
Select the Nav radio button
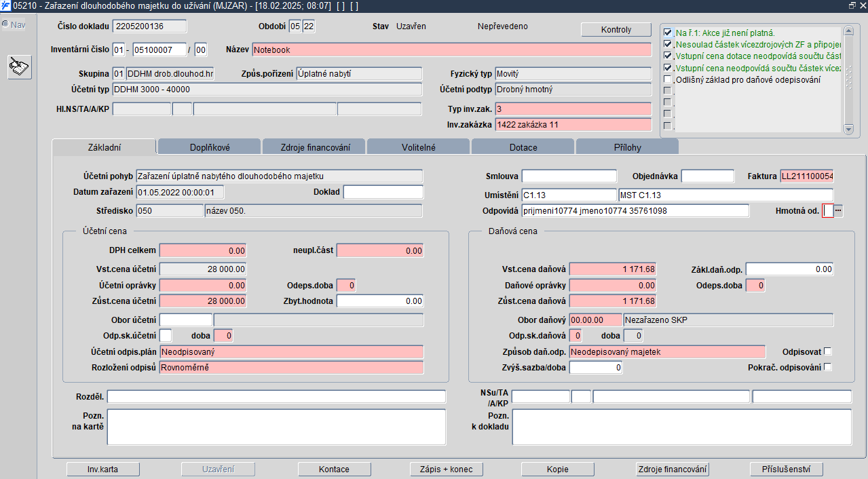coord(5,24)
